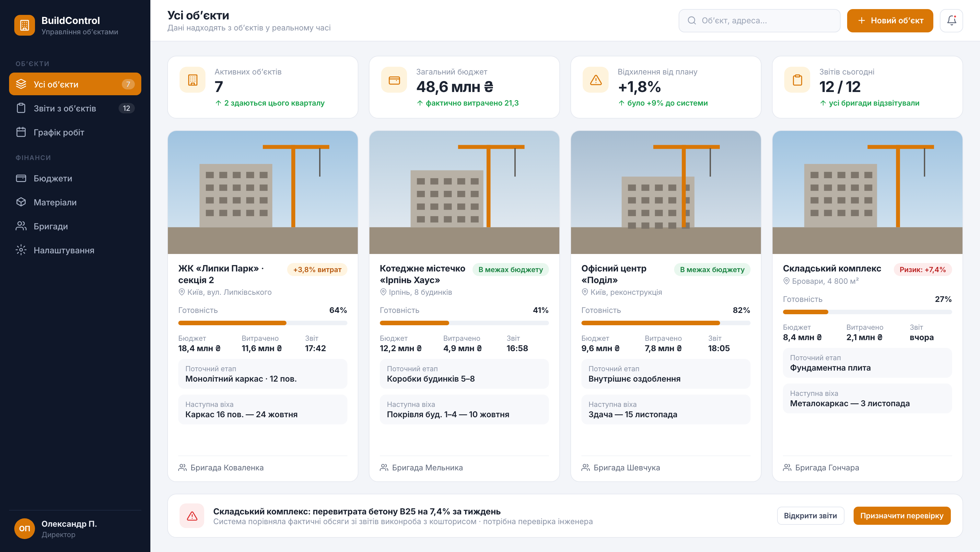Click the 64% readiness progress bar
The height and width of the screenshot is (552, 980).
pyautogui.click(x=262, y=323)
